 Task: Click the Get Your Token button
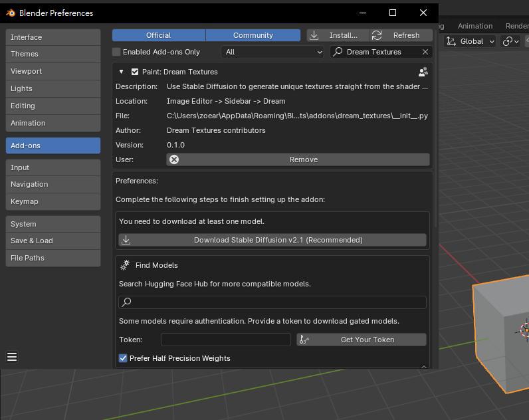click(362, 340)
